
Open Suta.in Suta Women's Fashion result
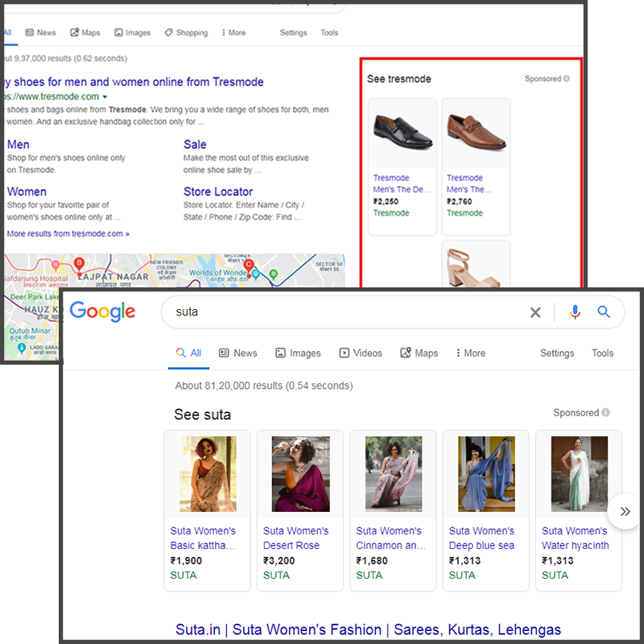pyautogui.click(x=368, y=630)
